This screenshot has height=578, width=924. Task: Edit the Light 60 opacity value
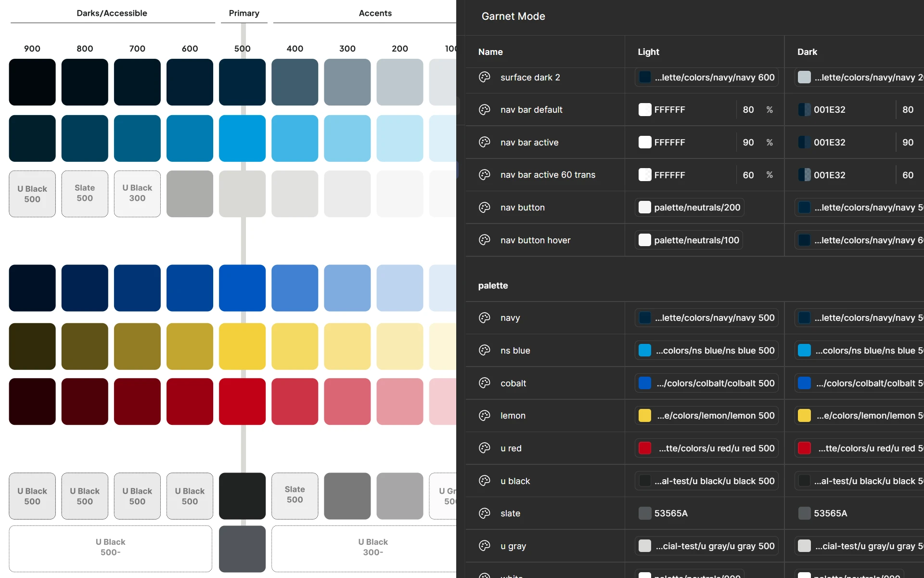coord(748,175)
